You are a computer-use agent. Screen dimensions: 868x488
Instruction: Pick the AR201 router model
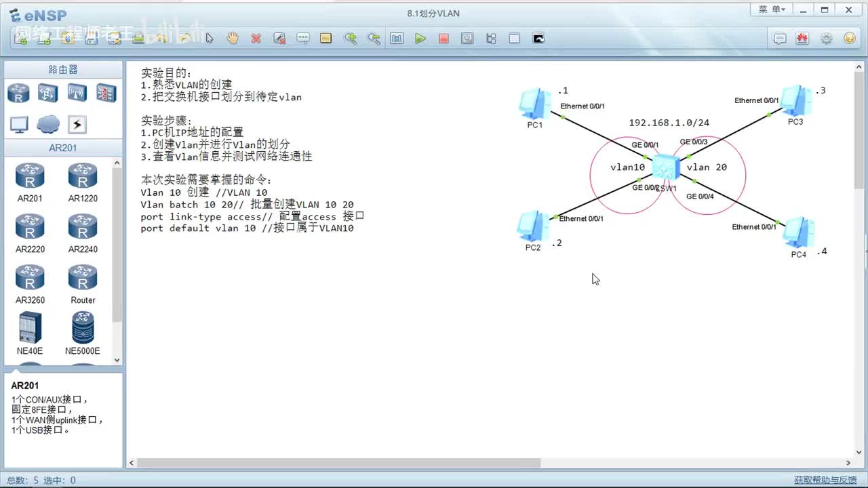[x=30, y=182]
